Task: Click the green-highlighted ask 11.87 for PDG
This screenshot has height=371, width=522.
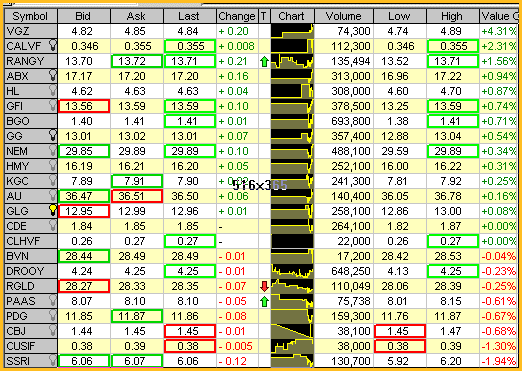Action: click(137, 316)
